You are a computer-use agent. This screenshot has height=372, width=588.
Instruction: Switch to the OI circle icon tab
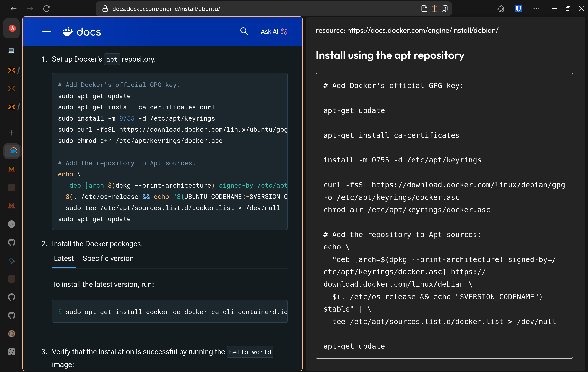[11, 224]
